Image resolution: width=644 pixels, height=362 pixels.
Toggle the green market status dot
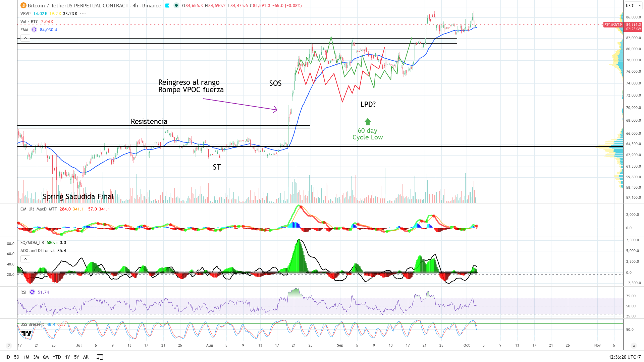(176, 5)
